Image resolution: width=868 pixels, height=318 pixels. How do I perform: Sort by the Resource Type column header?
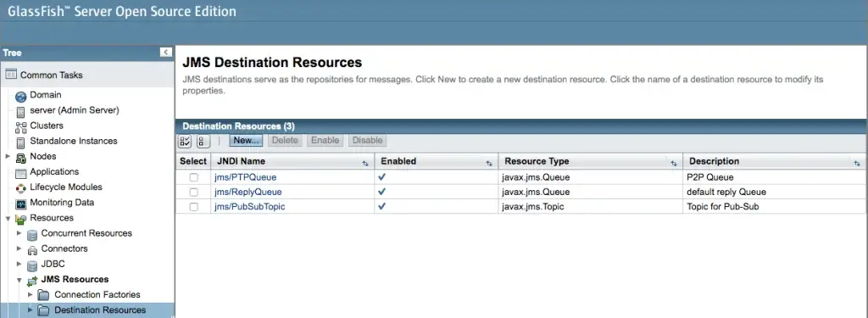click(537, 161)
